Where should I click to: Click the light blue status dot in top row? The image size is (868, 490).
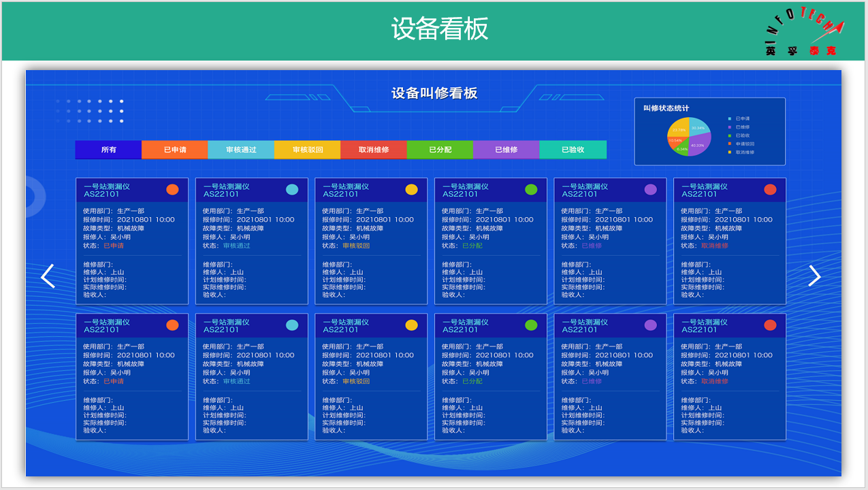pos(292,189)
